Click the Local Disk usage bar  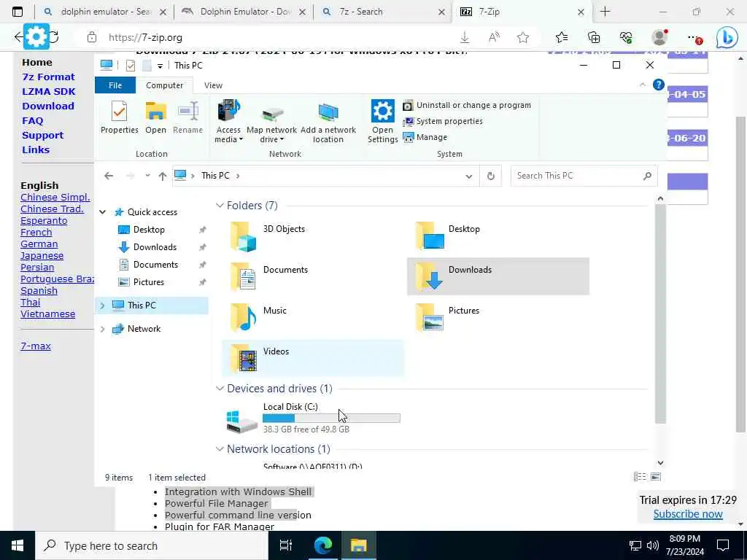click(332, 419)
